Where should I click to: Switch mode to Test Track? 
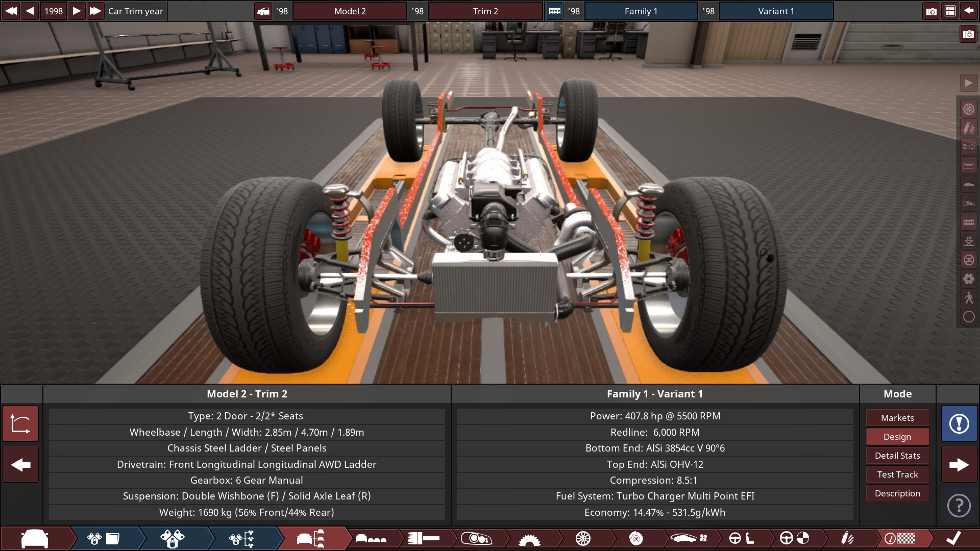[897, 474]
